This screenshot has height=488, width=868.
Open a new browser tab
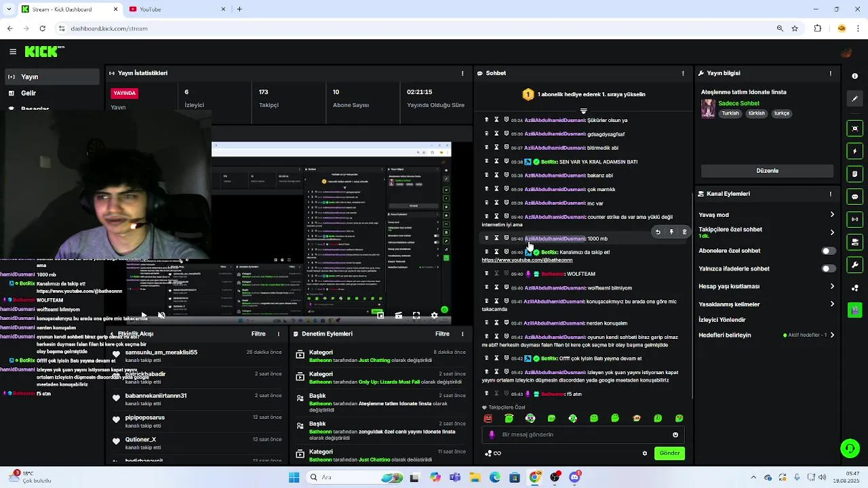click(239, 9)
